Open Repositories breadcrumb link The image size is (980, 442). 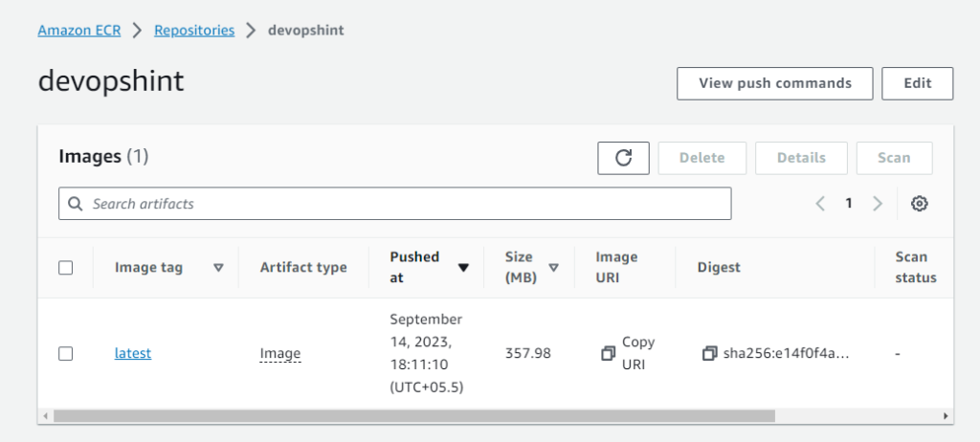click(194, 30)
